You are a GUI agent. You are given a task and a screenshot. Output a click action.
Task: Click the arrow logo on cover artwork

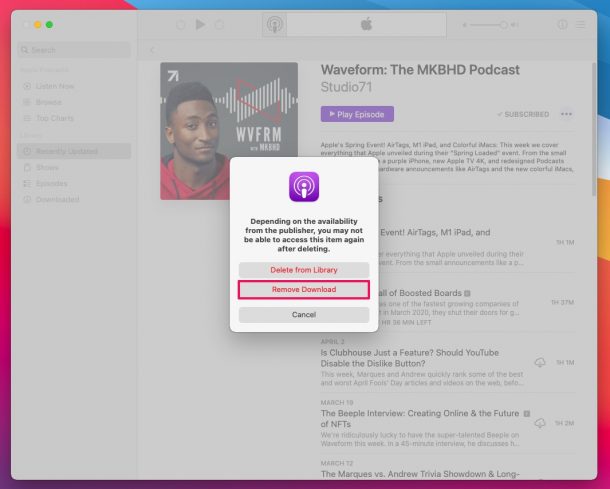point(173,75)
